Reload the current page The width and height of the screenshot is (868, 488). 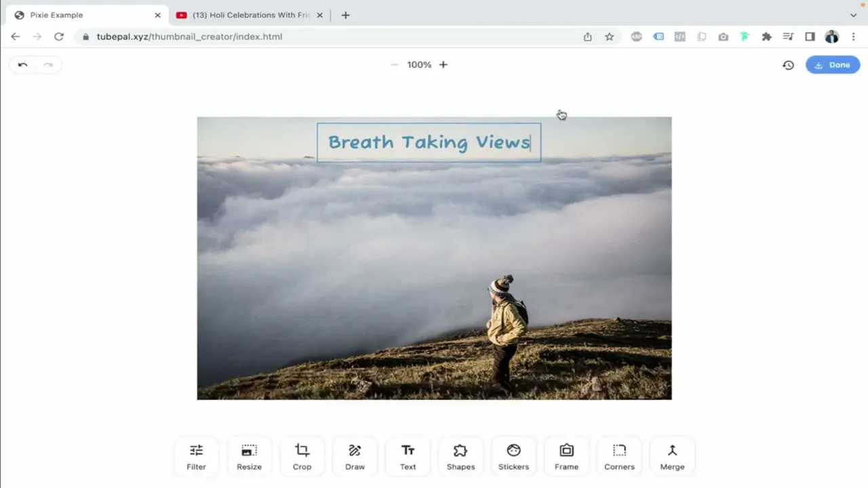[59, 37]
